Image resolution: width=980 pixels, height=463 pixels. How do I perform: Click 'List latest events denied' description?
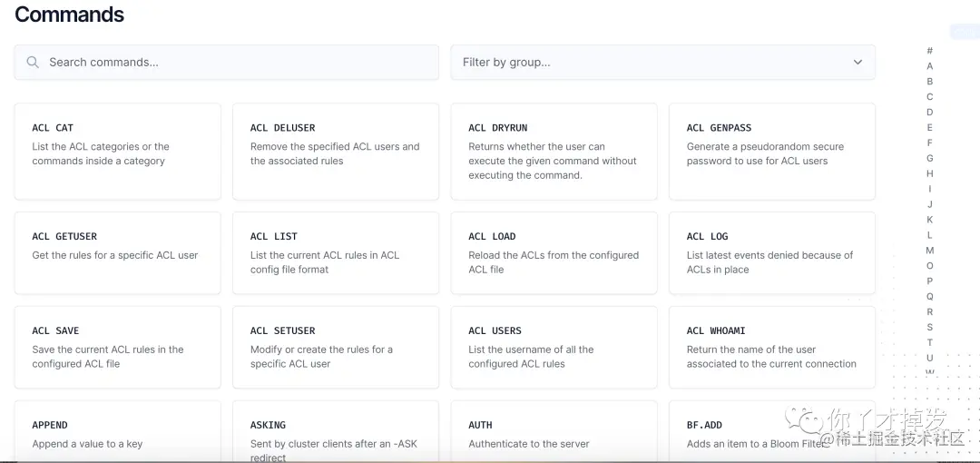point(770,262)
